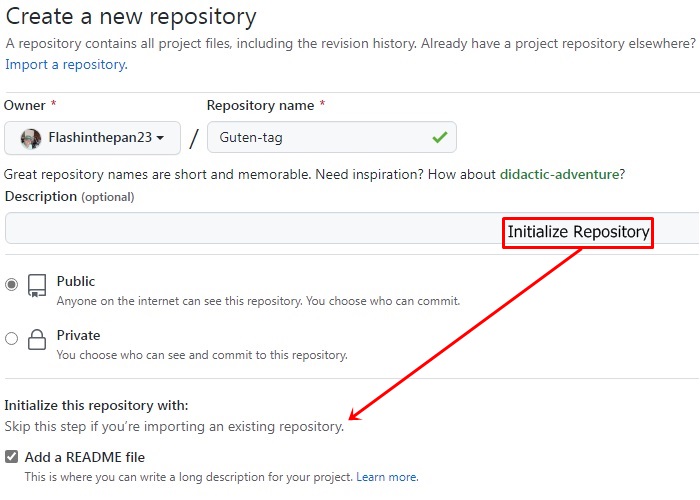Click 'Anyone on the internet can see' text
Image resolution: width=700 pixels, height=500 pixels.
click(258, 301)
